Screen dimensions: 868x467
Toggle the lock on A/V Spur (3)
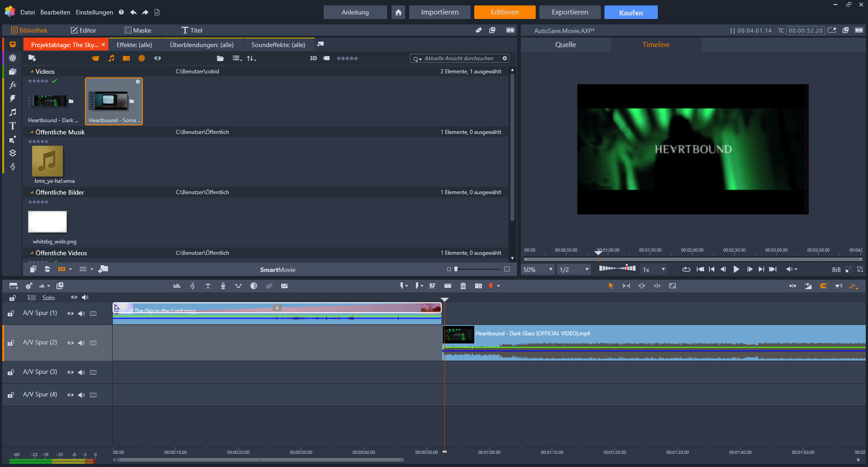pyautogui.click(x=10, y=372)
